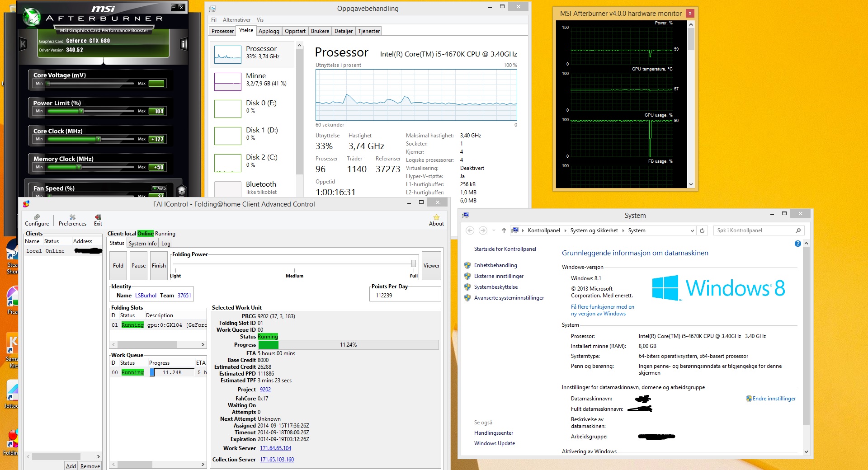868x470 pixels.
Task: Open recent locations dropdown arrow in System
Action: click(x=494, y=230)
